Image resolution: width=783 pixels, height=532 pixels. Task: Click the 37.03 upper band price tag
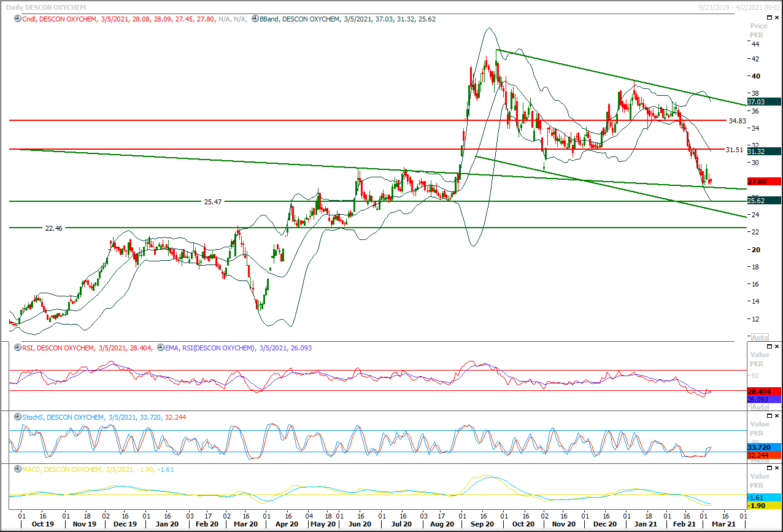coord(764,101)
